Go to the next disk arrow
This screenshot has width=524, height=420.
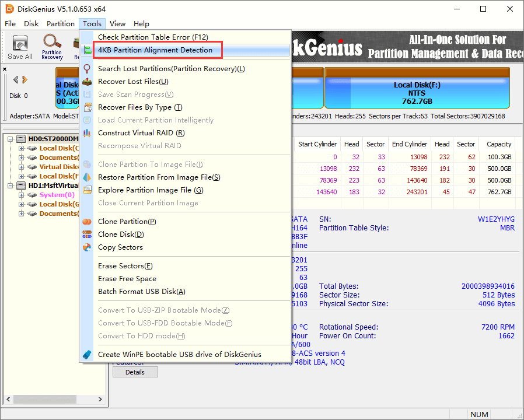(25, 80)
